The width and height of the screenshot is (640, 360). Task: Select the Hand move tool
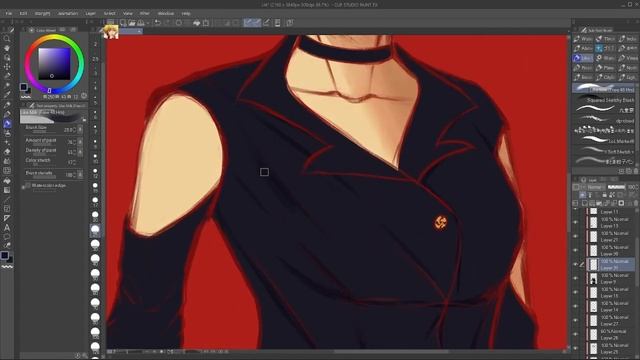click(7, 48)
